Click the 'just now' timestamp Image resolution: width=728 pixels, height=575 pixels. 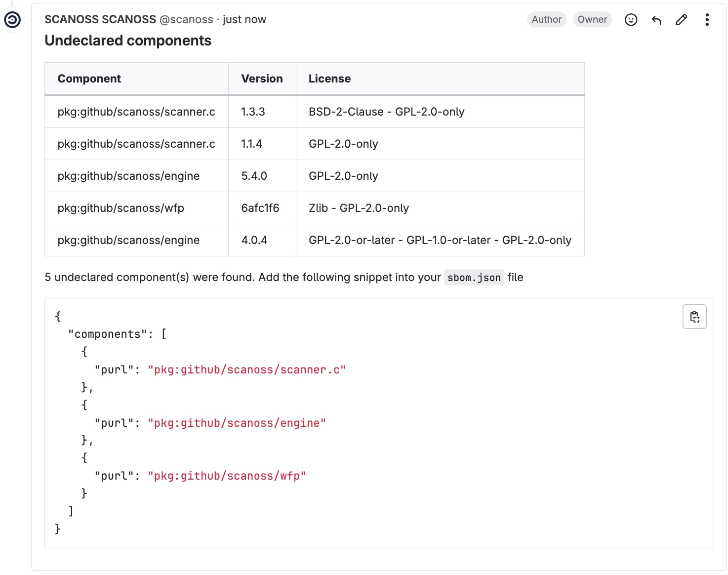pyautogui.click(x=244, y=19)
